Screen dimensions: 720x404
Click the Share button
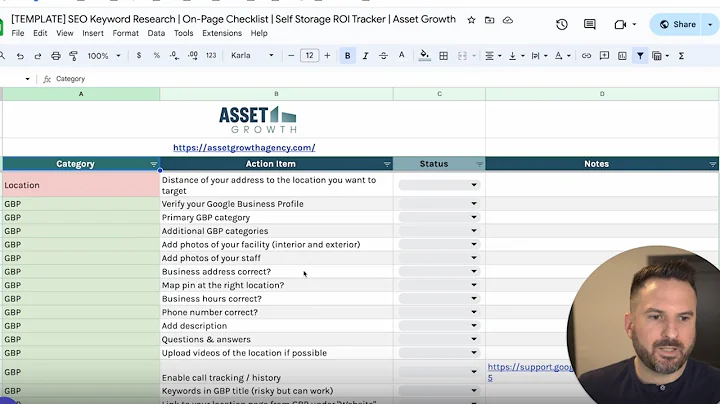[x=677, y=24]
